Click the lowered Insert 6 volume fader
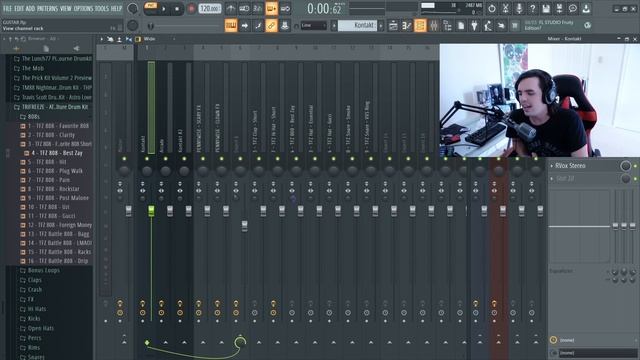 [244, 226]
